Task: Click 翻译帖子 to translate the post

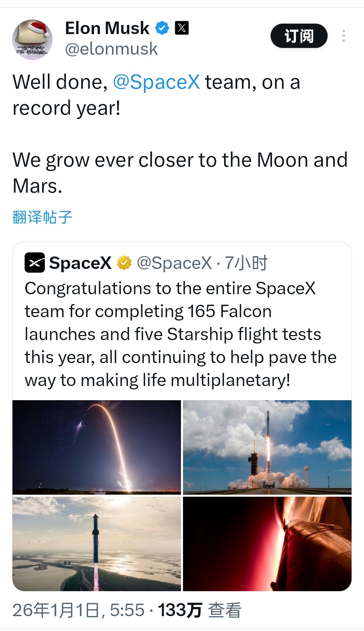Action: 42,216
